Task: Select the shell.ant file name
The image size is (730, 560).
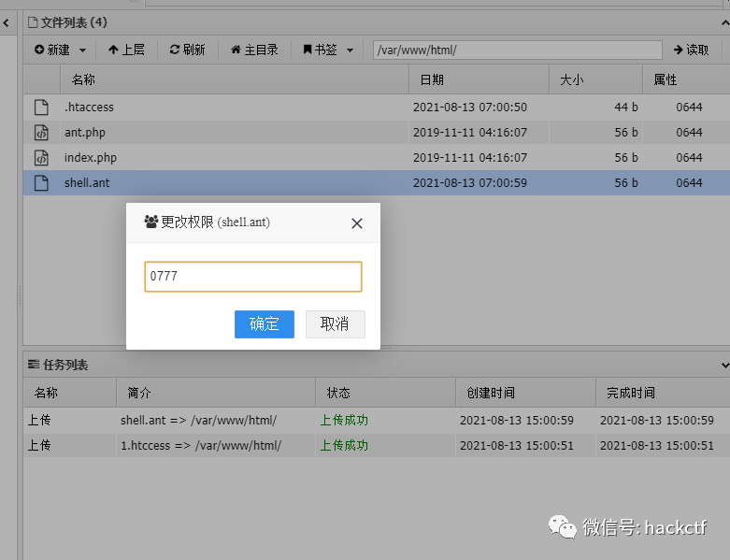Action: 87,182
